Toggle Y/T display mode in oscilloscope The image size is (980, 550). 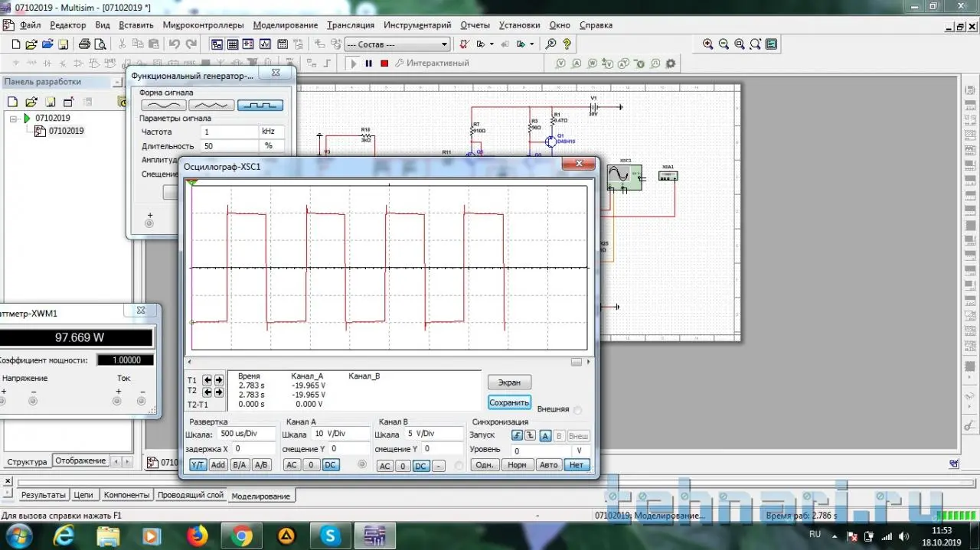[198, 465]
